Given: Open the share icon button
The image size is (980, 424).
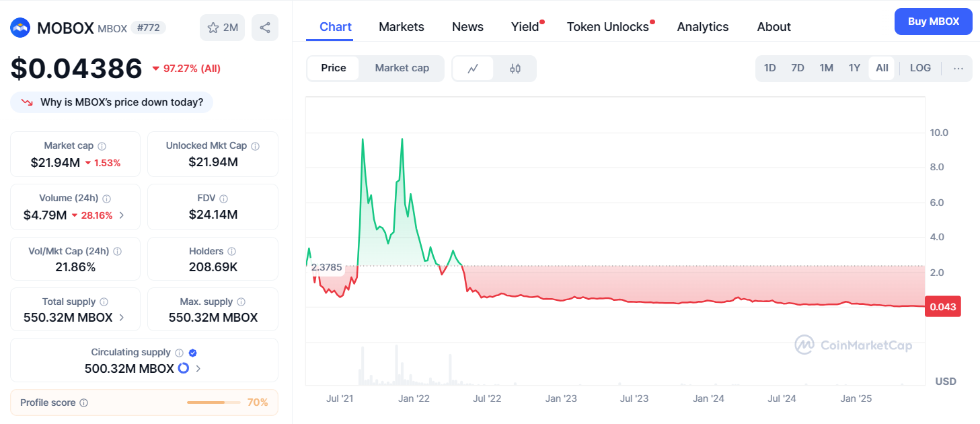Looking at the screenshot, I should 265,28.
